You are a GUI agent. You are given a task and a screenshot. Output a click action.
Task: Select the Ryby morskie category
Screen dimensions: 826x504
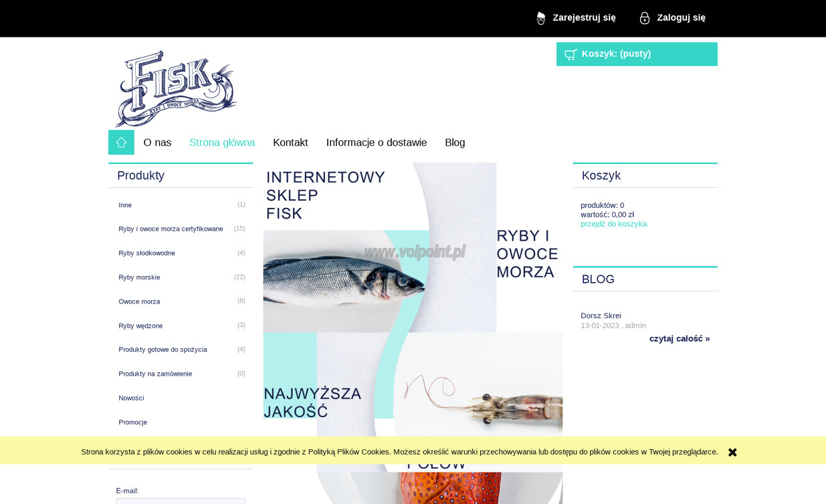click(139, 277)
